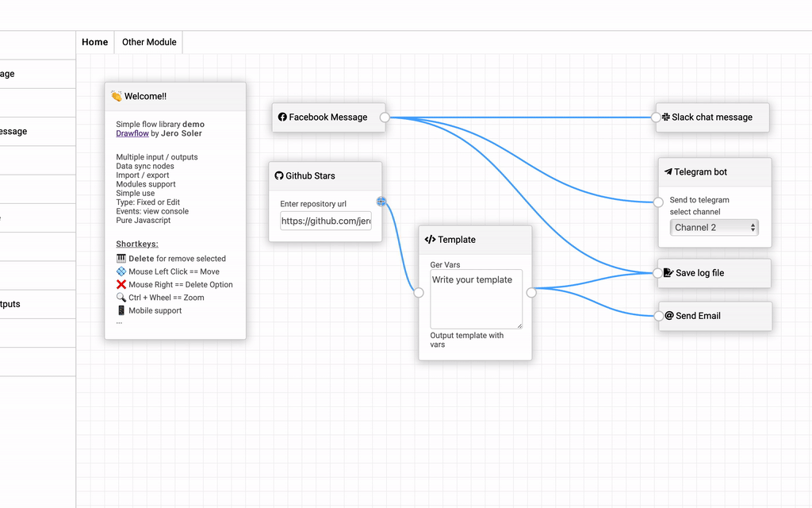Click the Welcome!! node header
812x508 pixels.
tap(175, 96)
